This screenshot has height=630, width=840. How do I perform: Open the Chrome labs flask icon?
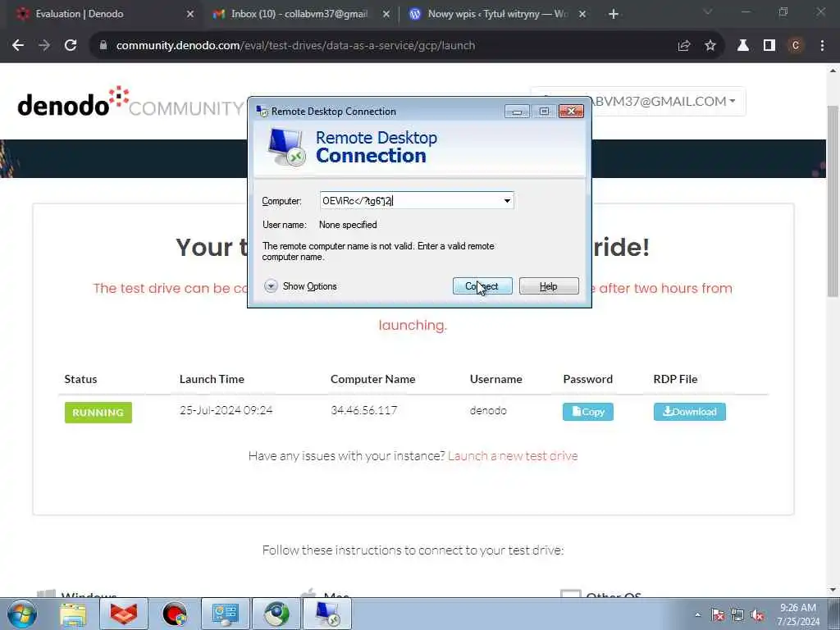tap(743, 46)
